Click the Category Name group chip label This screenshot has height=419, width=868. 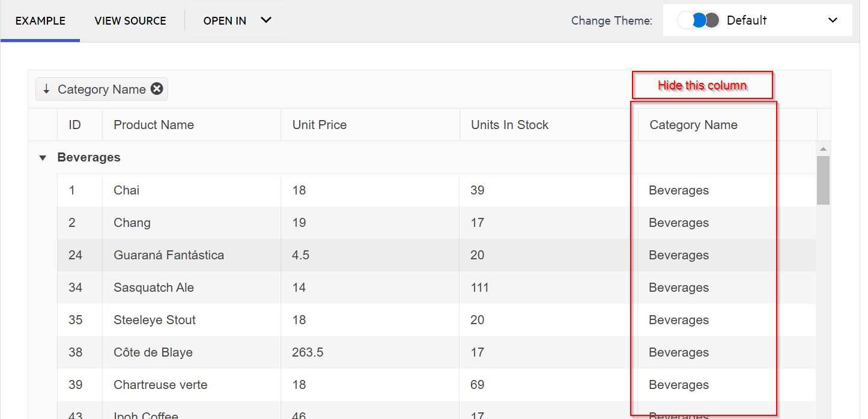(x=102, y=89)
